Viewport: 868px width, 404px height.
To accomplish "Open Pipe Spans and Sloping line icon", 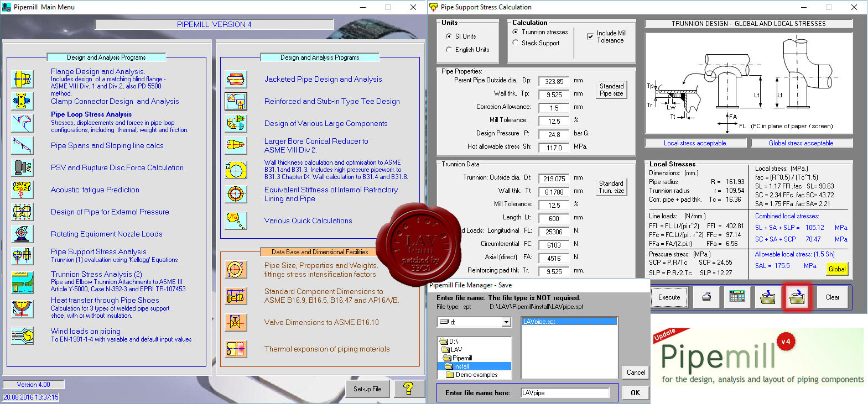I will point(23,145).
